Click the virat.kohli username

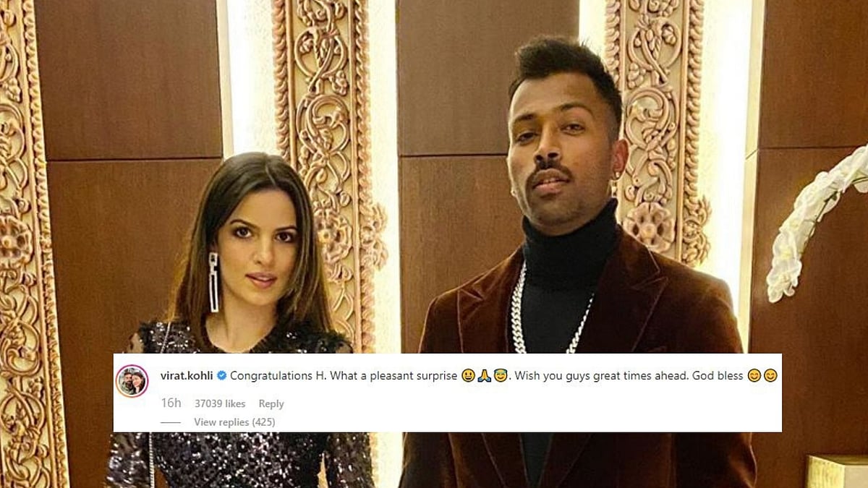click(187, 376)
